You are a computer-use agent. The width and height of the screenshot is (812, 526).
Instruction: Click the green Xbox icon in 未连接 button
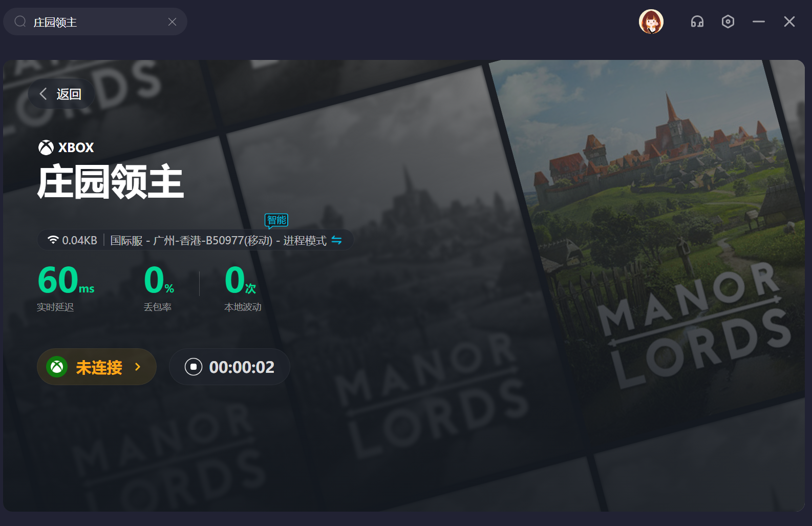[57, 367]
